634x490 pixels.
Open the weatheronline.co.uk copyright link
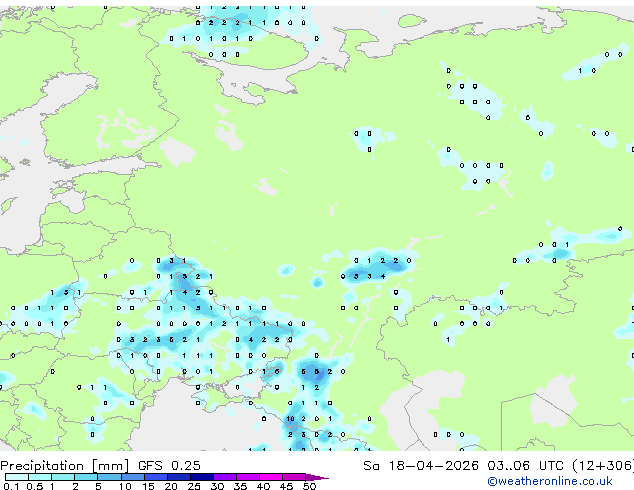(x=550, y=481)
